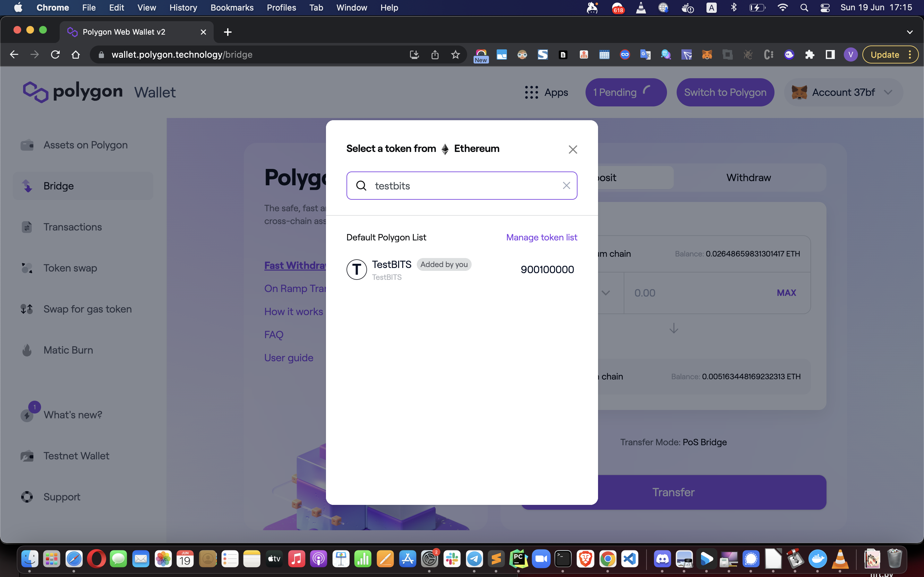The image size is (924, 577).
Task: Select the TestBITS token row
Action: (x=461, y=270)
